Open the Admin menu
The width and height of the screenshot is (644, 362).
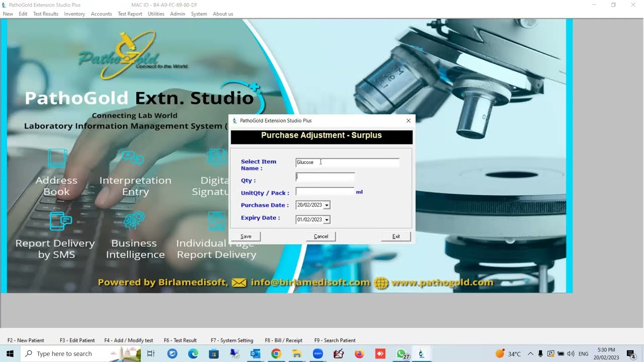coord(178,14)
